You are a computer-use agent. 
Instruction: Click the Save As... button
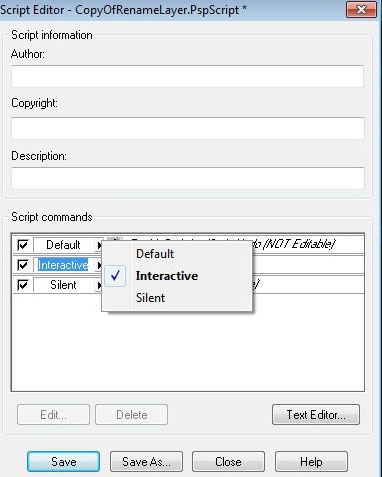coord(146,462)
